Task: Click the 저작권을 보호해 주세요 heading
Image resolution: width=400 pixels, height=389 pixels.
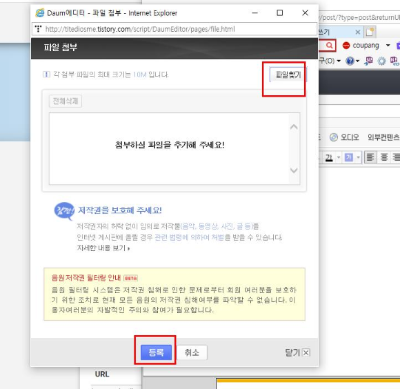Action: (x=120, y=210)
